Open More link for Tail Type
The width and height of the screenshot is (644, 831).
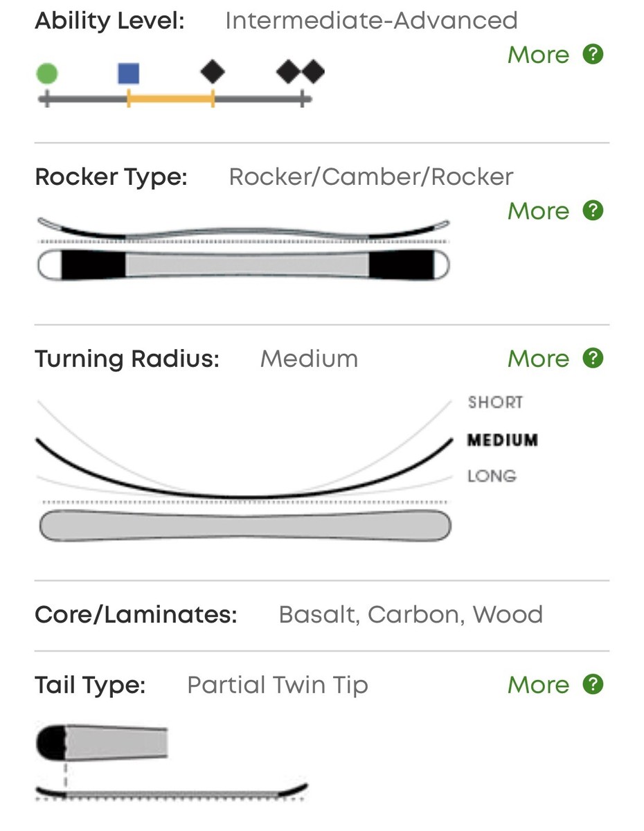[538, 685]
